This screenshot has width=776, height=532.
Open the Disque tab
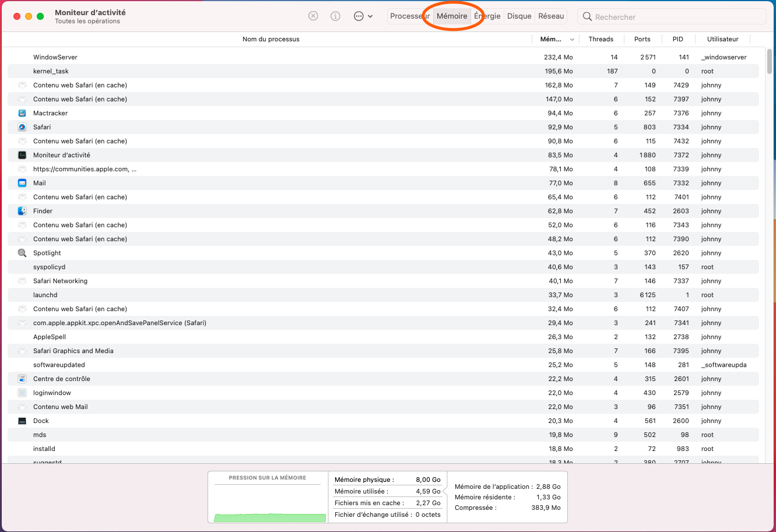pyautogui.click(x=519, y=16)
